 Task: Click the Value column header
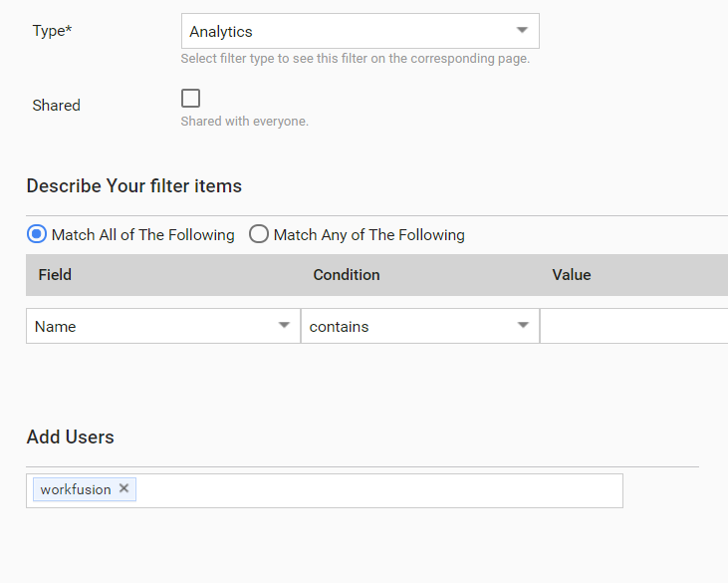[x=572, y=274]
